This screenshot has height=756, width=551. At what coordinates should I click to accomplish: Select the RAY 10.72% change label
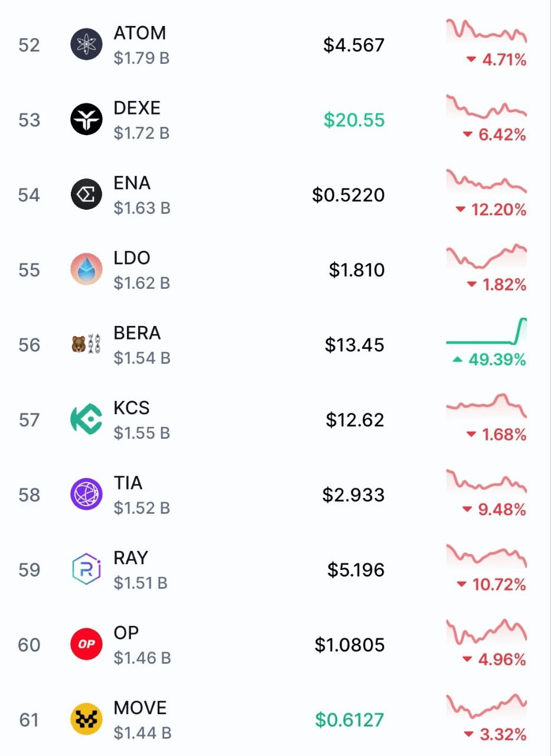[492, 585]
